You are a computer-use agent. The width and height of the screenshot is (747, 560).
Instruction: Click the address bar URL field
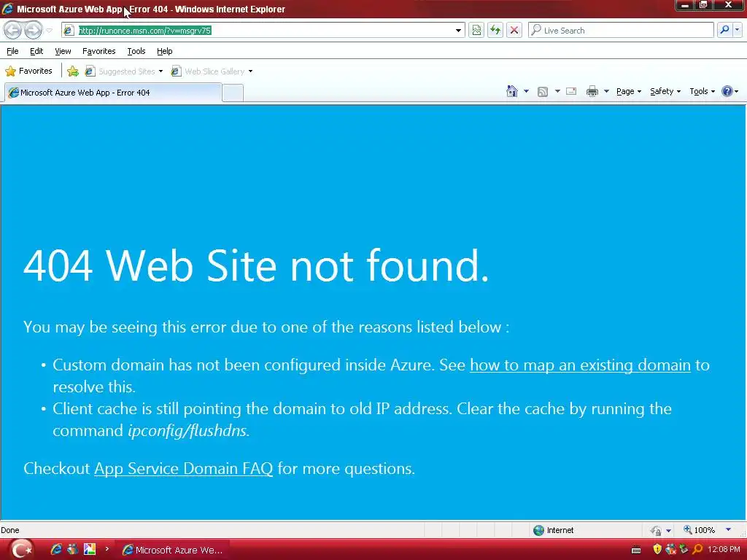tap(263, 31)
